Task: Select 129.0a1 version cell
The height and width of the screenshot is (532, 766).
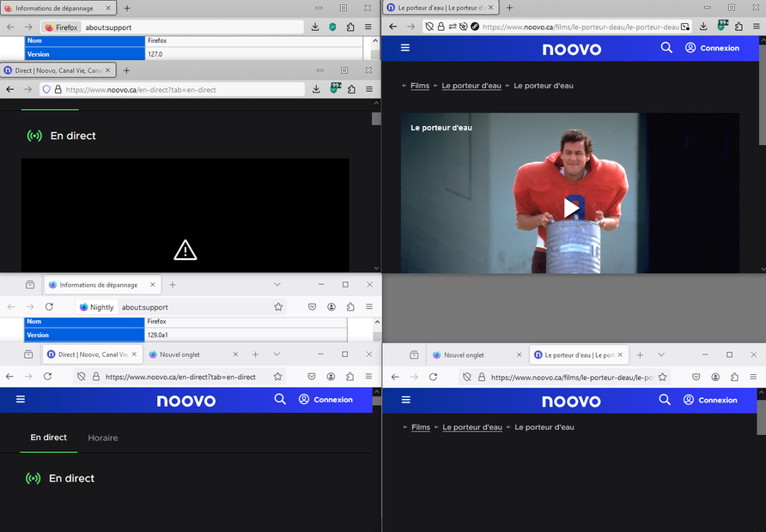Action: [246, 335]
